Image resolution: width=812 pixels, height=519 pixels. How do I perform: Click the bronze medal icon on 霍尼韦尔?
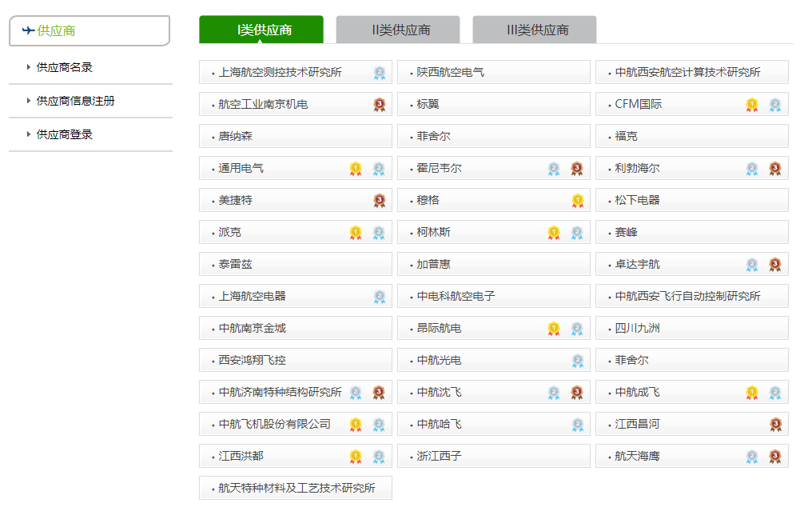(x=577, y=169)
